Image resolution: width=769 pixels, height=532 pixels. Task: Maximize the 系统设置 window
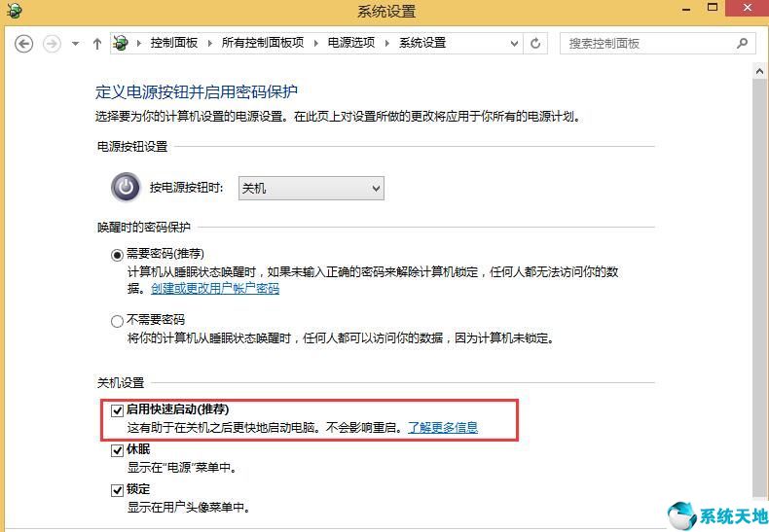pos(713,8)
